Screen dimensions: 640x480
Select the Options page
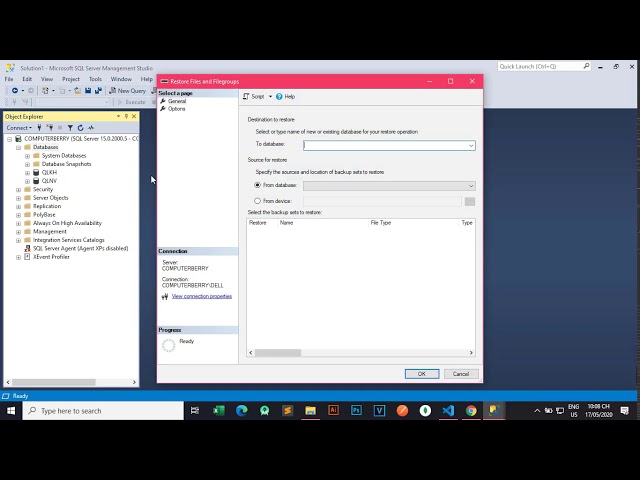tap(176, 109)
